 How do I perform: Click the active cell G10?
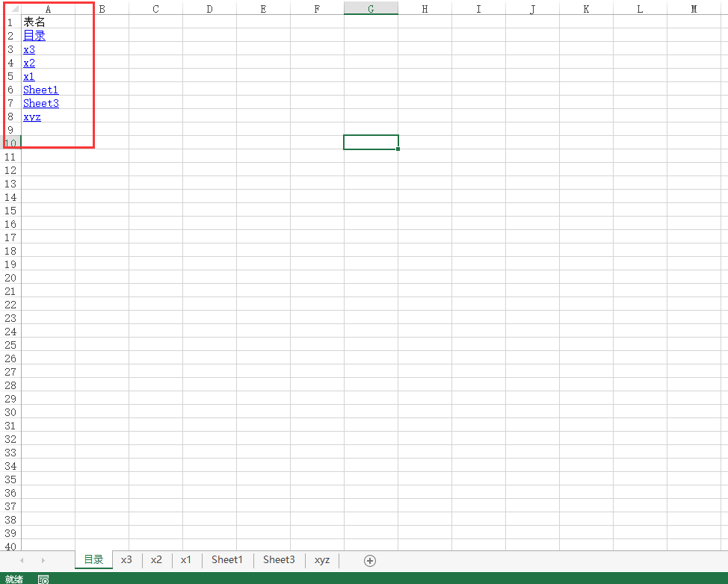(x=371, y=143)
